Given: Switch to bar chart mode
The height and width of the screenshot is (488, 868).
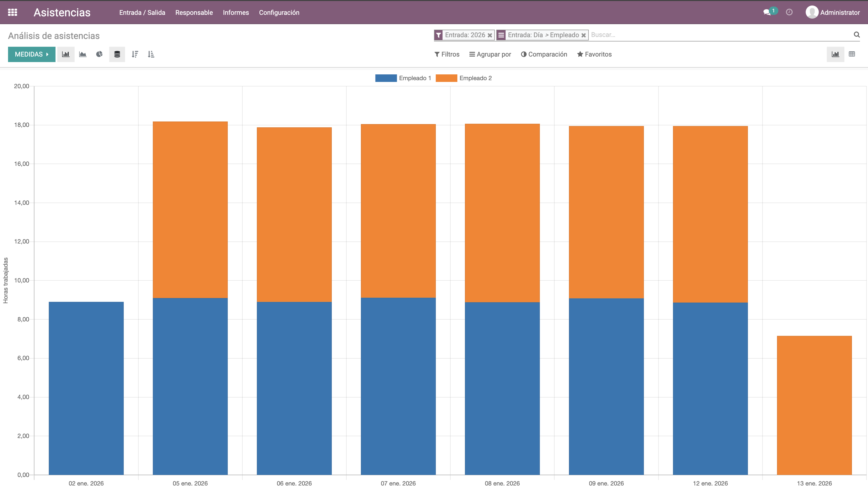Looking at the screenshot, I should (x=66, y=54).
